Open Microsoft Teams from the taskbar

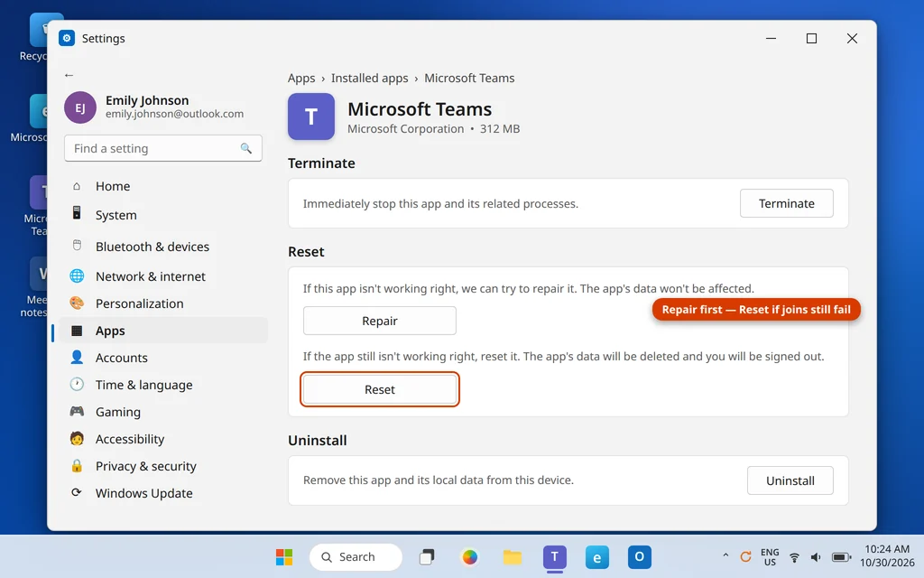point(555,556)
